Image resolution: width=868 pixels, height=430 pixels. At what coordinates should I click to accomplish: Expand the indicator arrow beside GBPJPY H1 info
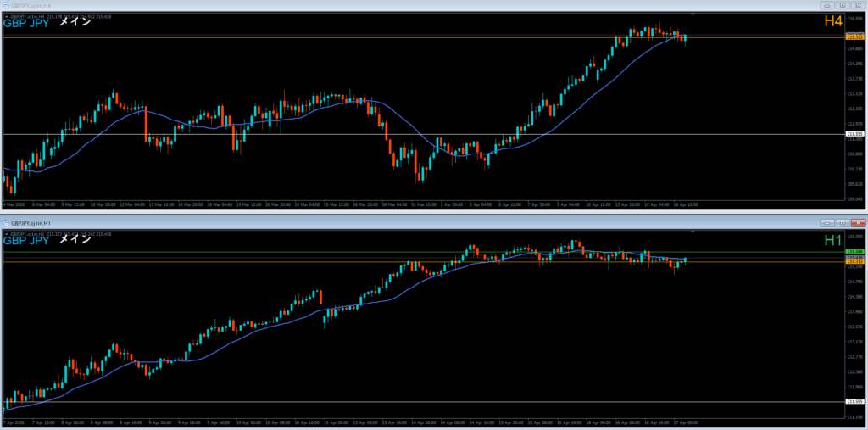(7, 232)
